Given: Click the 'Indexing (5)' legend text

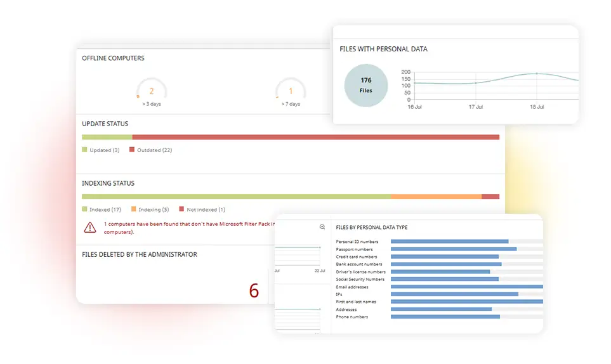Looking at the screenshot, I should 154,209.
